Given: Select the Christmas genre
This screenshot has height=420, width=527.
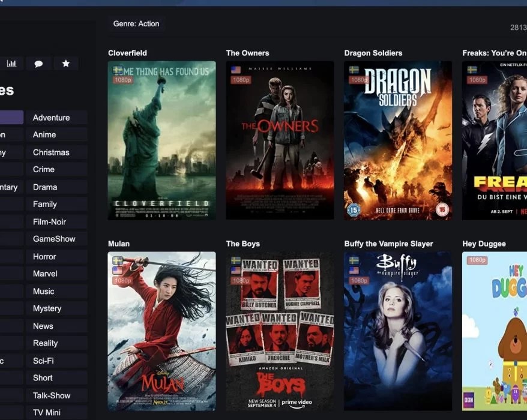Looking at the screenshot, I should [56, 152].
